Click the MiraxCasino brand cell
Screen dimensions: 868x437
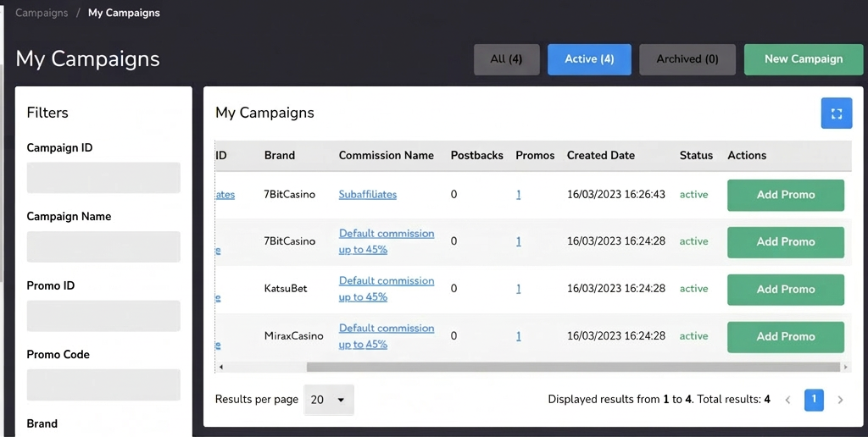pyautogui.click(x=293, y=335)
